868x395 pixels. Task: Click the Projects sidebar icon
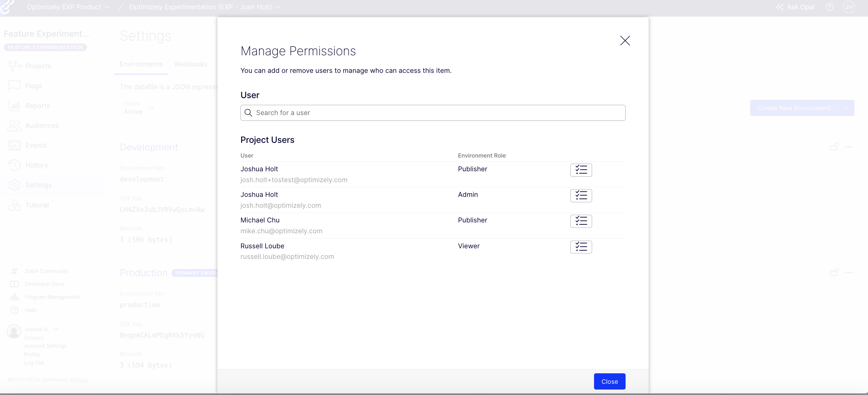coord(14,66)
